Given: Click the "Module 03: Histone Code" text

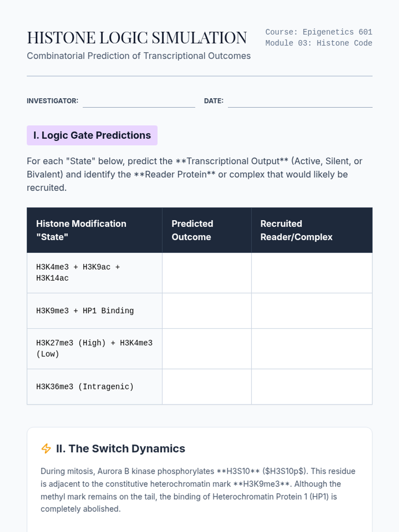Looking at the screenshot, I should coord(319,43).
